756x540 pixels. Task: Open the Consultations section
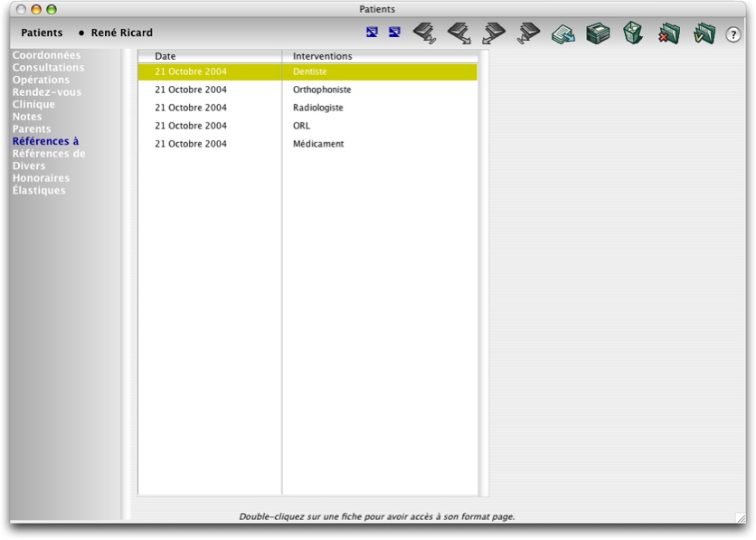point(48,68)
